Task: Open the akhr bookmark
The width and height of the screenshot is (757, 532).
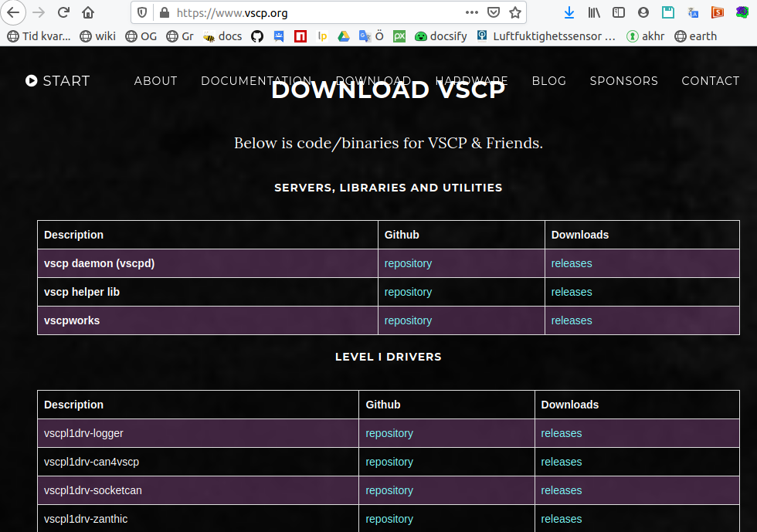Action: tap(646, 36)
